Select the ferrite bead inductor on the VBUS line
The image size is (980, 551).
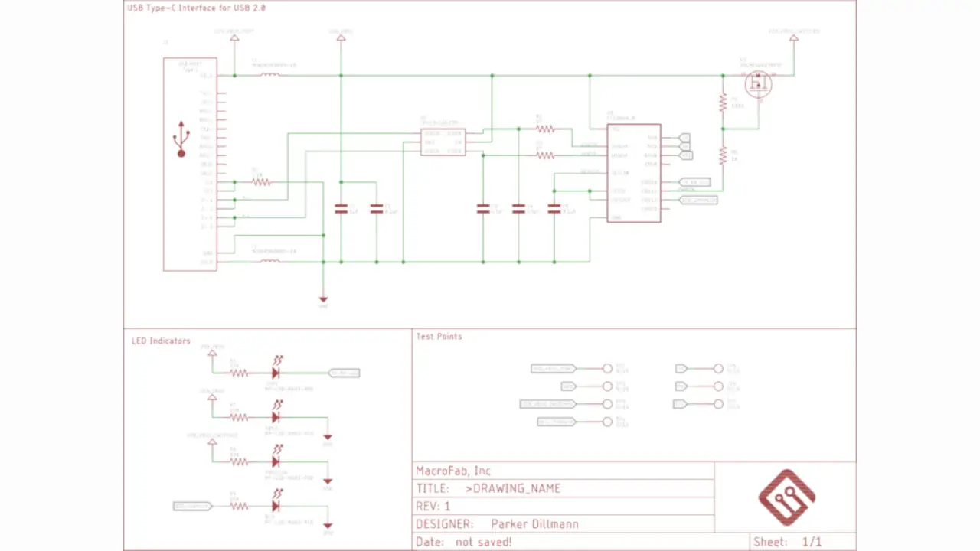click(272, 75)
